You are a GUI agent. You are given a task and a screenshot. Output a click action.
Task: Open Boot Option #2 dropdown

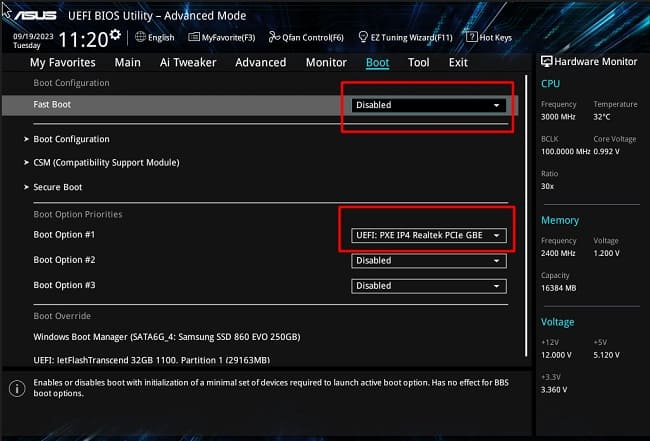[429, 261]
